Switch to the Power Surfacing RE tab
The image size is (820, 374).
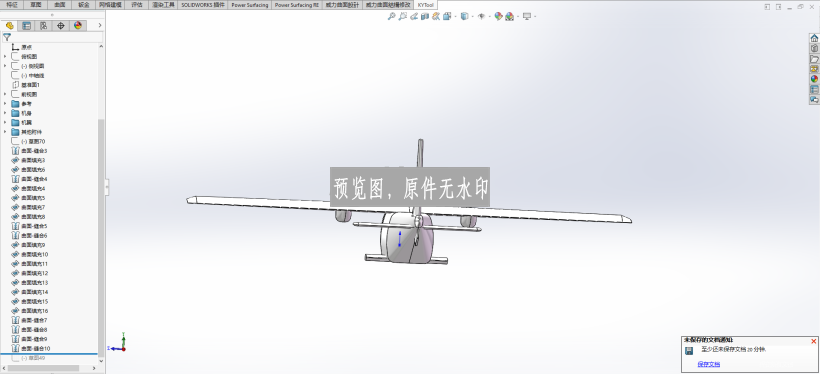297,5
